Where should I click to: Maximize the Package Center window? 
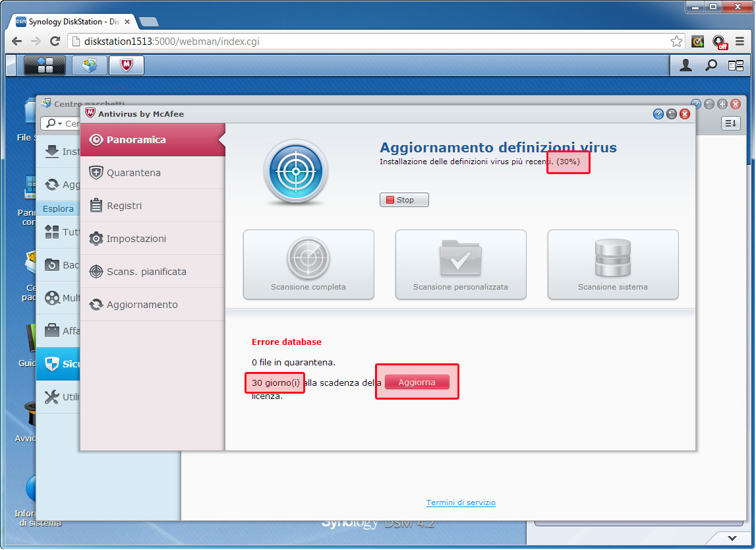[722, 104]
